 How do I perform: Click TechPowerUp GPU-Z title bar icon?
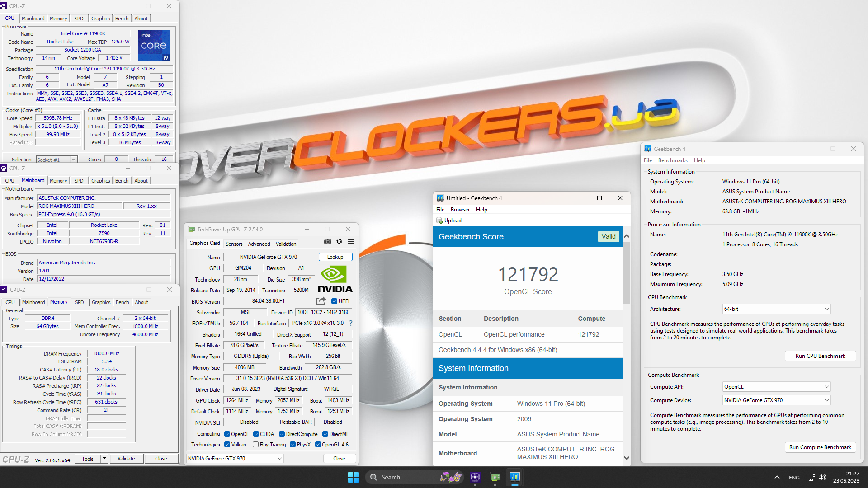(192, 229)
